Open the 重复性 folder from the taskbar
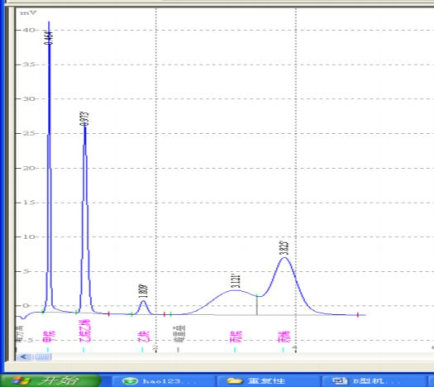 click(x=267, y=381)
